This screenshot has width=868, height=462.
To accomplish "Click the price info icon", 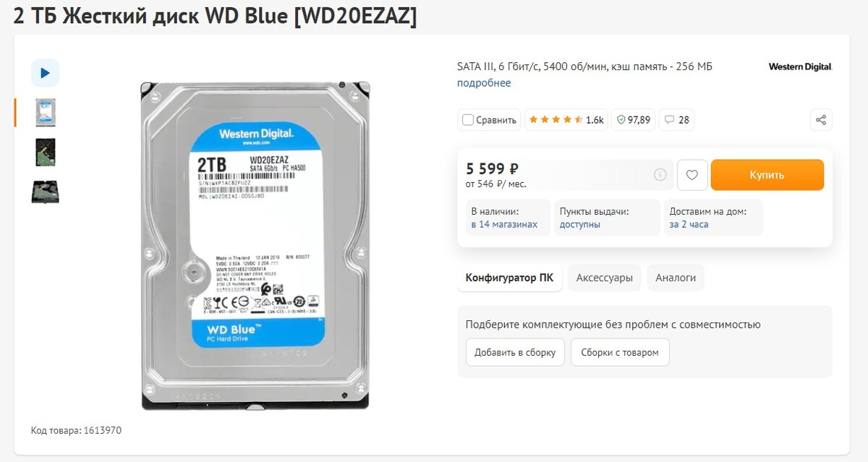I will [x=660, y=175].
